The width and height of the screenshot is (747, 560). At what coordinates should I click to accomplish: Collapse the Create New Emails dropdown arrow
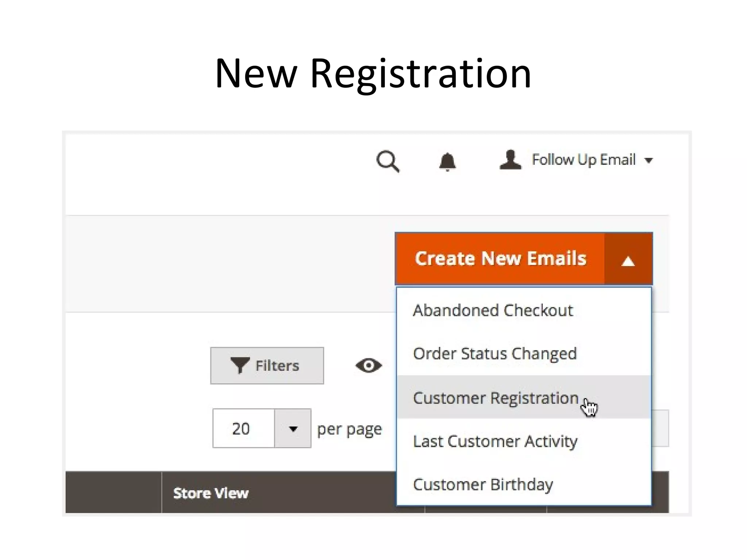[x=628, y=258]
